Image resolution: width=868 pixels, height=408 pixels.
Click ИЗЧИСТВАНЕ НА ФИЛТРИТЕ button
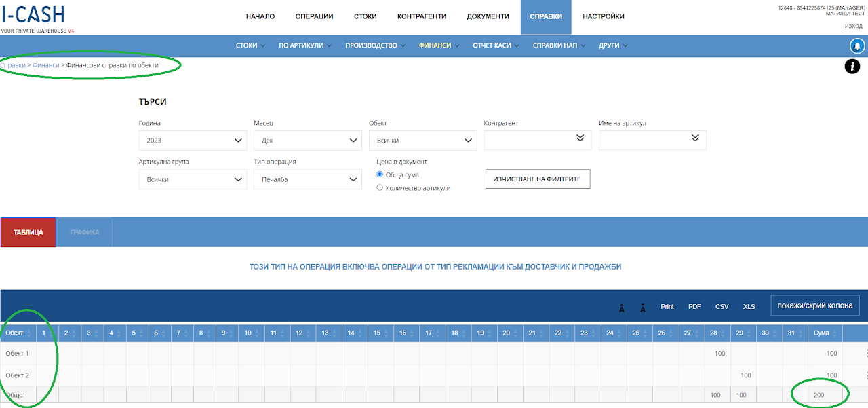538,179
